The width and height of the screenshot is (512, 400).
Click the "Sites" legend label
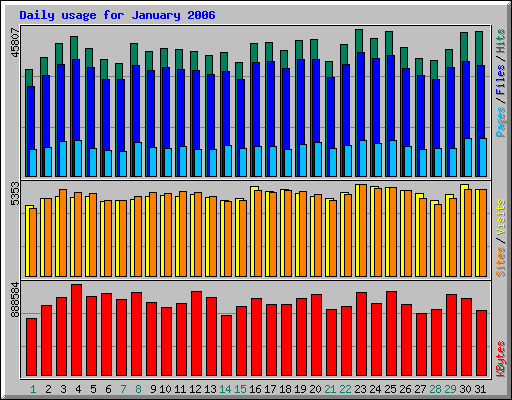501,262
